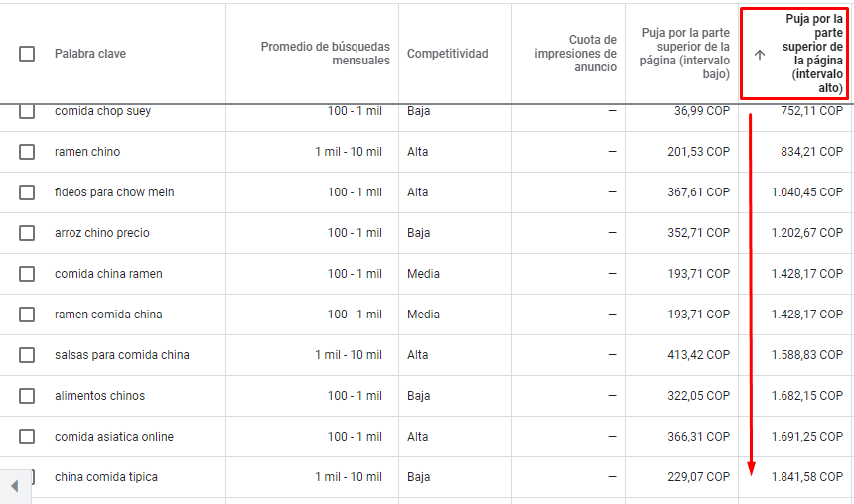Sort by Palabra clave column header
Viewport: 854px width, 504px height.
(90, 54)
